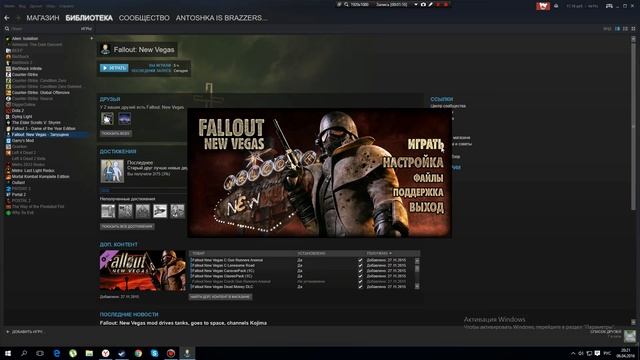Screen dimensions: 640x360
Task: Open the news article about the tanks mod
Action: (x=183, y=323)
